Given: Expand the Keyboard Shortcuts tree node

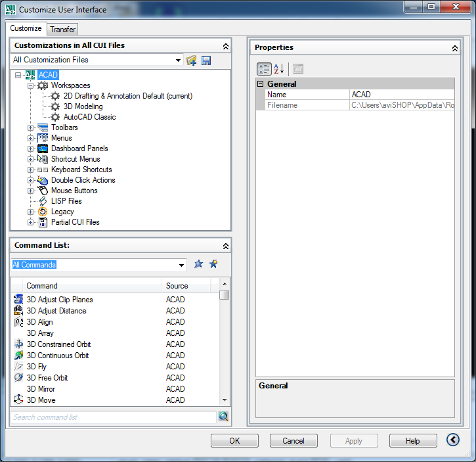Looking at the screenshot, I should pyautogui.click(x=30, y=170).
